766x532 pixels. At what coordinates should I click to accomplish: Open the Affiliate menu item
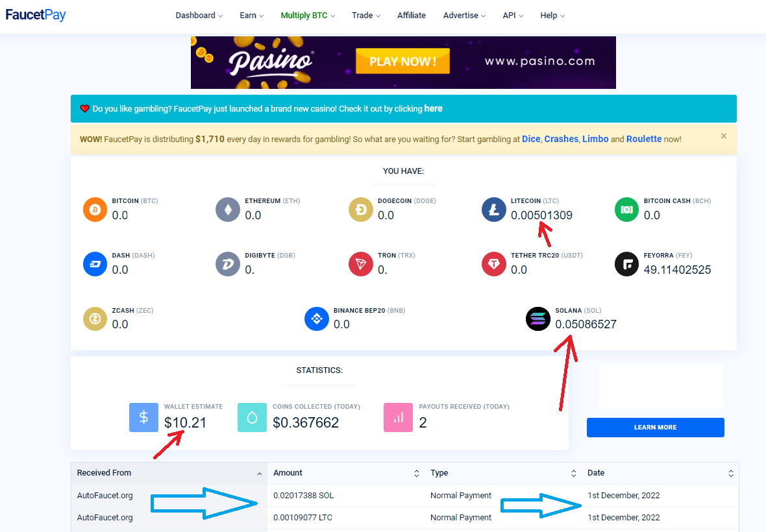pos(412,16)
